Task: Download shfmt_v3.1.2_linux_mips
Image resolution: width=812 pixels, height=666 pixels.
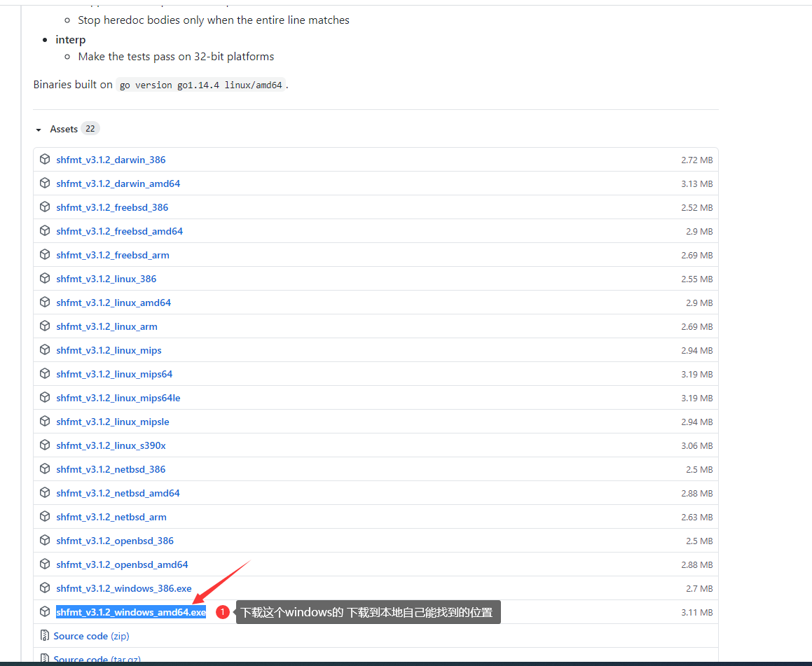Action: click(109, 350)
